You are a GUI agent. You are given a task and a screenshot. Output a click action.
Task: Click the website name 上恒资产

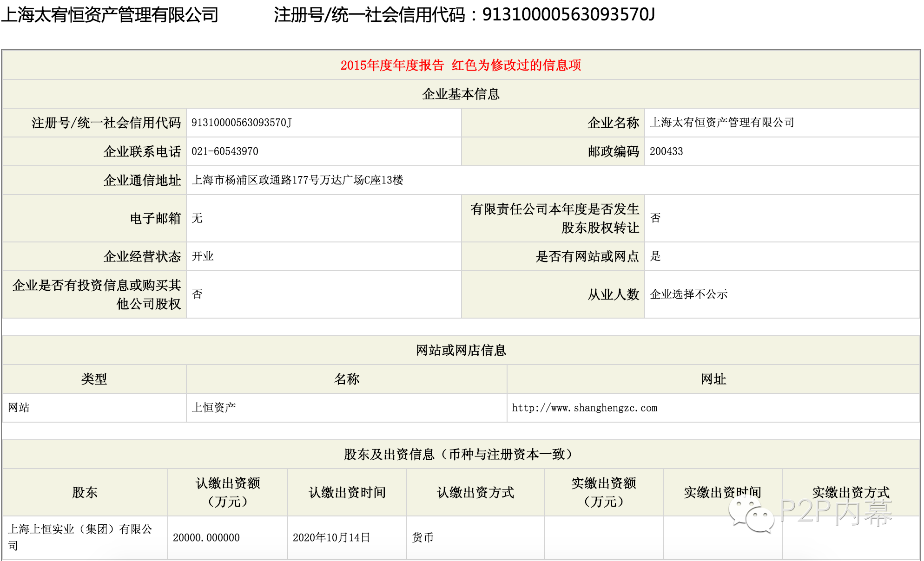(214, 408)
